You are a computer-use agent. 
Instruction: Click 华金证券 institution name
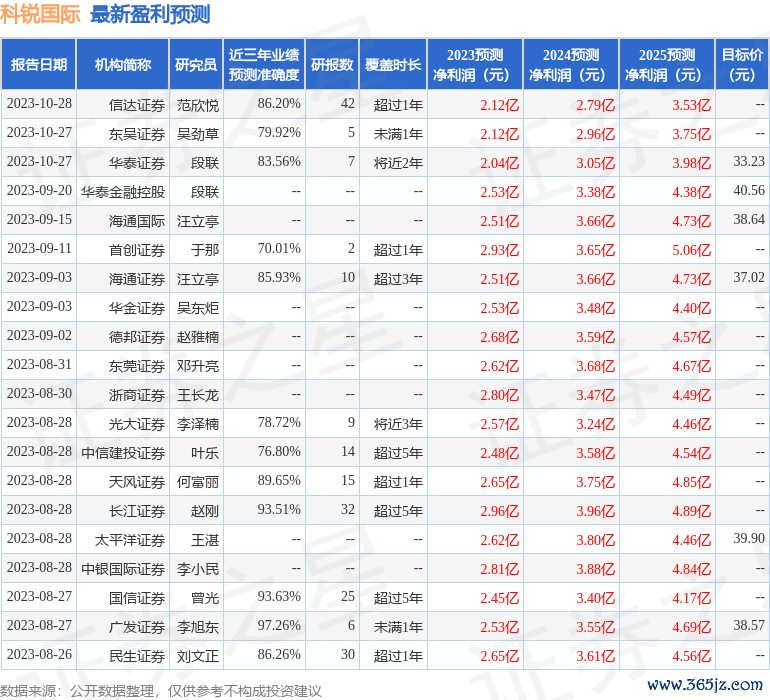point(137,308)
